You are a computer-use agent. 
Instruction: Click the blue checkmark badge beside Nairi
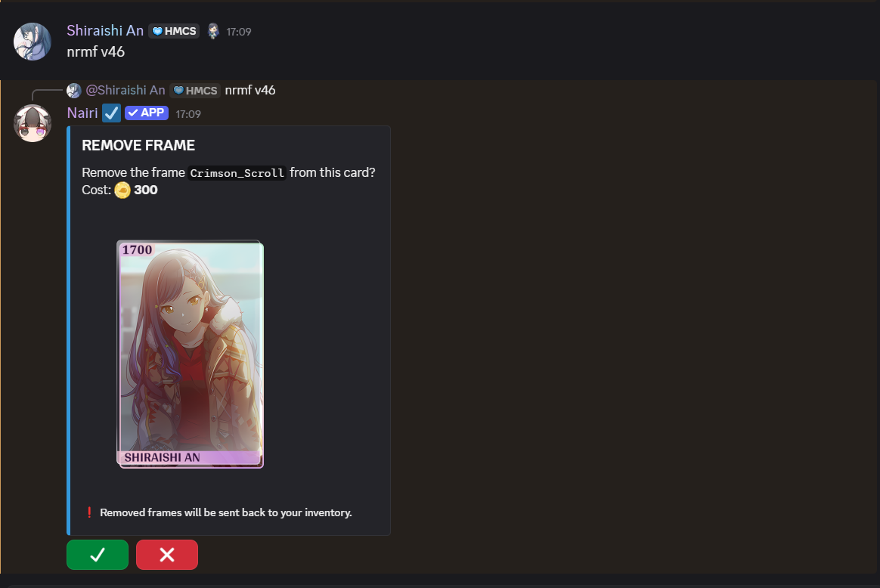coord(112,113)
